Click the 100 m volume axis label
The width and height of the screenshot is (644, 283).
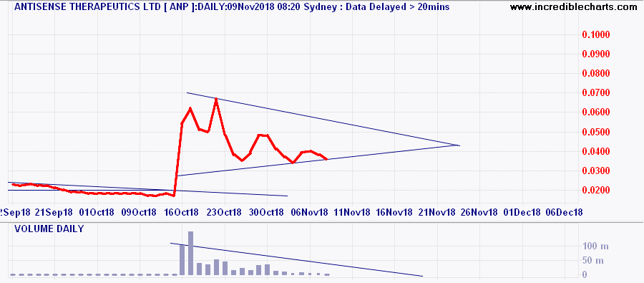pyautogui.click(x=595, y=246)
